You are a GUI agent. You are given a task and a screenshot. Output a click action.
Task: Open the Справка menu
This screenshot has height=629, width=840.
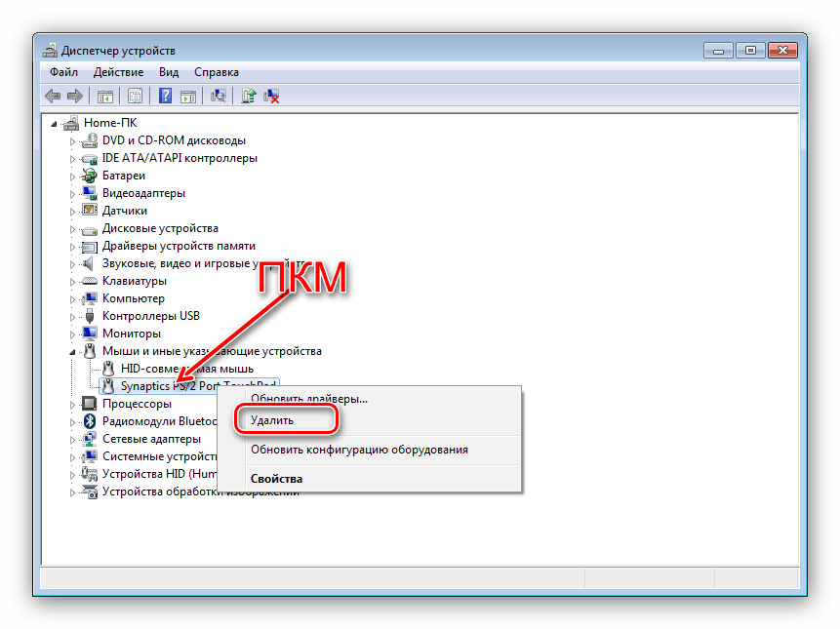tap(217, 72)
